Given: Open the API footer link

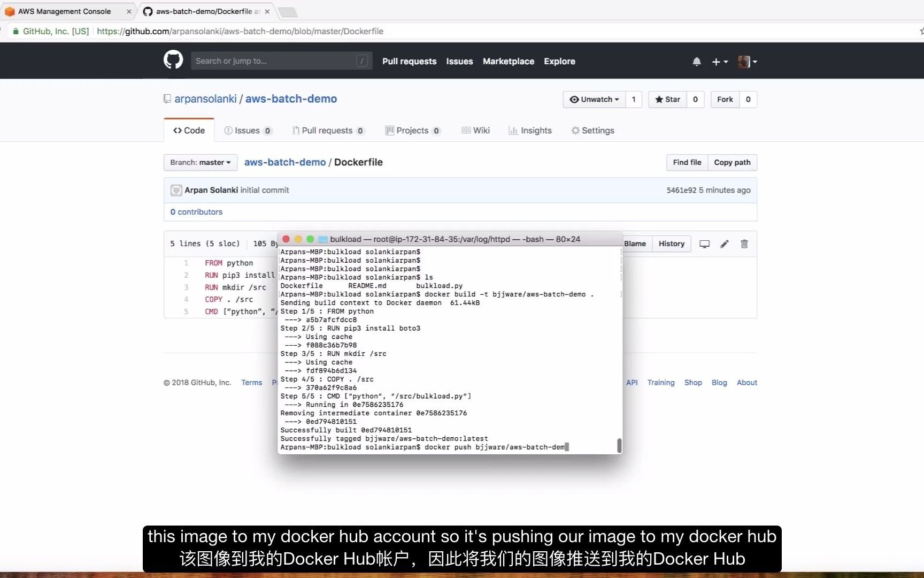Looking at the screenshot, I should coord(632,383).
